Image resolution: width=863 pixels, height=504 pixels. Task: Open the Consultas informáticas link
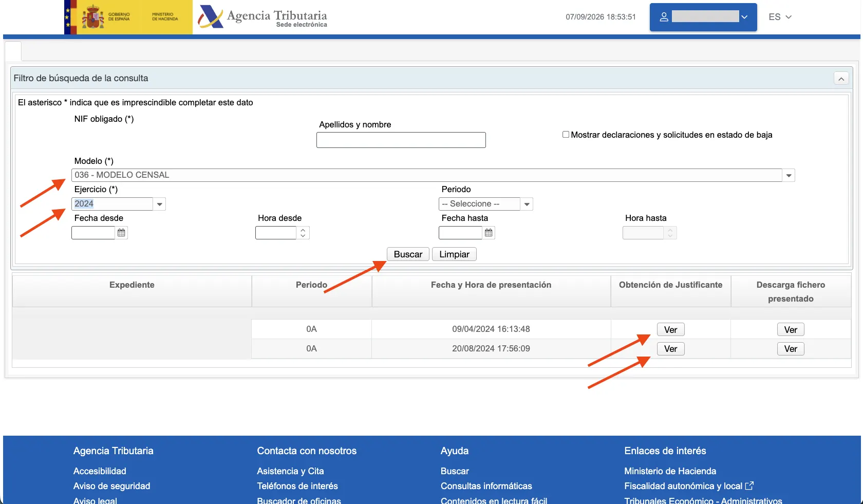(486, 486)
